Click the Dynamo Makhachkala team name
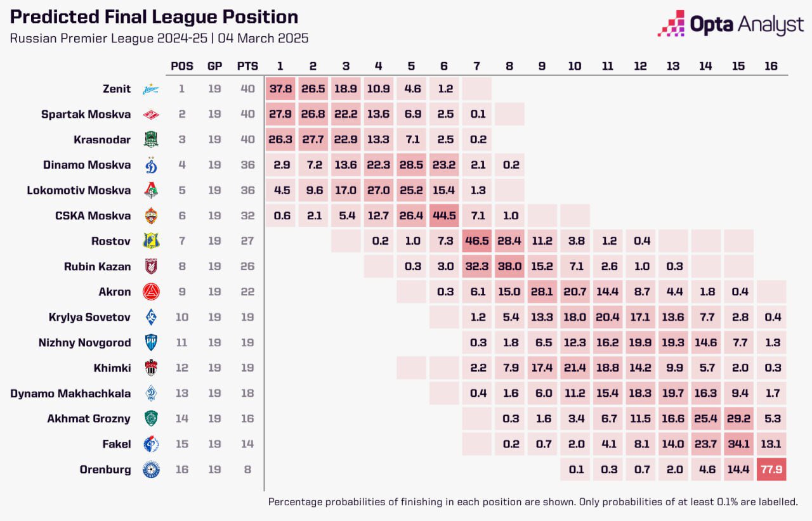 point(70,393)
